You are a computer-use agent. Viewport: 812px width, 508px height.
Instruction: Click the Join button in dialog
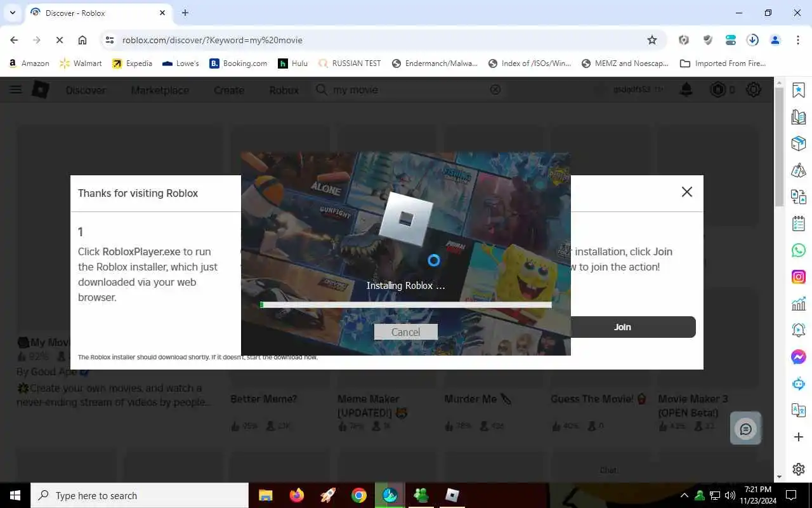coord(622,327)
